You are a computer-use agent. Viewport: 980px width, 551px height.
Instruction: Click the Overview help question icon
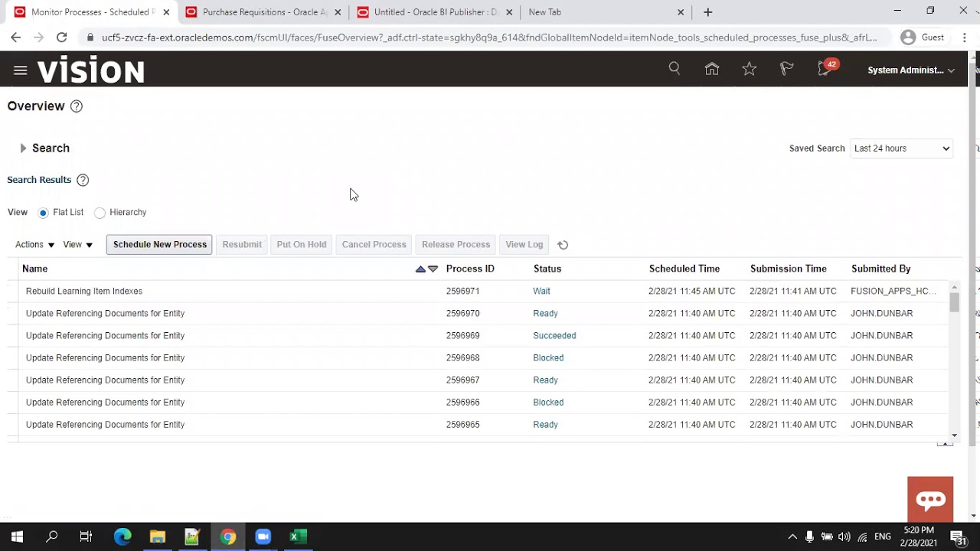(77, 106)
